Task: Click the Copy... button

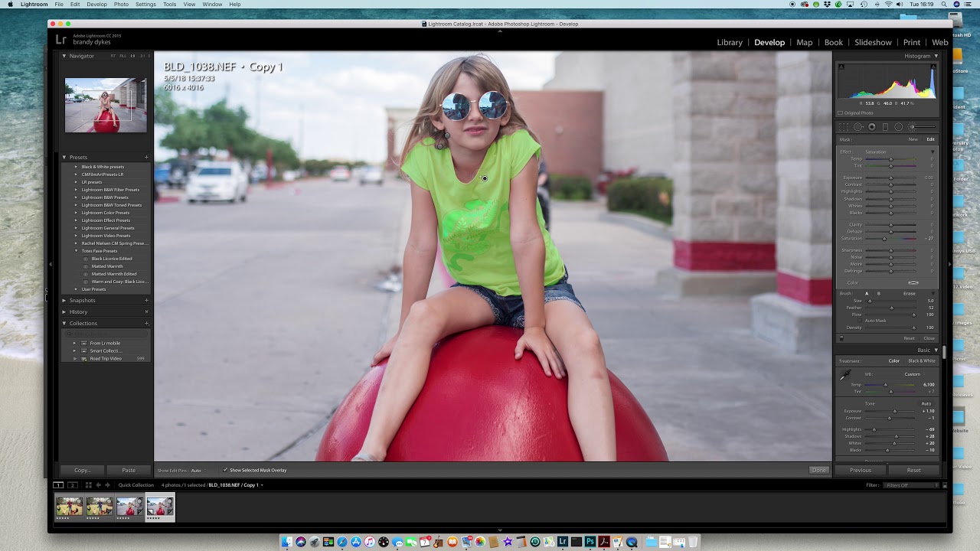Action: 83,470
